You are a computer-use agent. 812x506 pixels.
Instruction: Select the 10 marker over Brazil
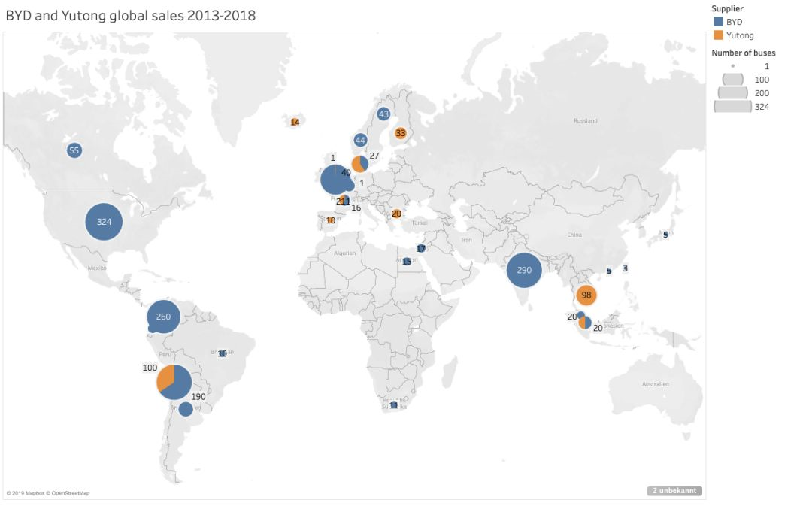coord(222,353)
